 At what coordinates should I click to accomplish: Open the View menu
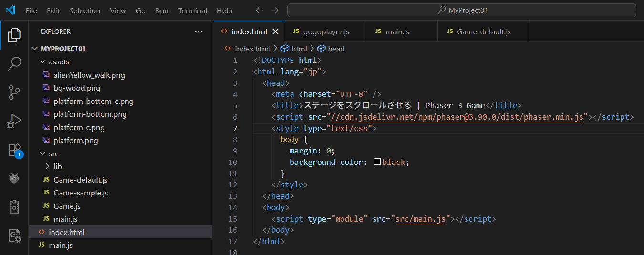click(118, 10)
